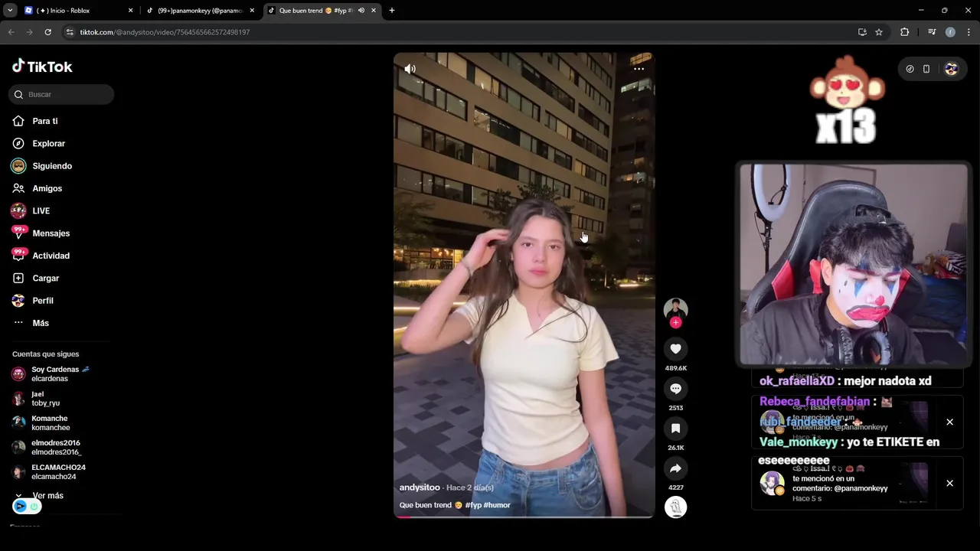The height and width of the screenshot is (551, 980).
Task: Open the media control icon in toolbar
Action: (932, 32)
